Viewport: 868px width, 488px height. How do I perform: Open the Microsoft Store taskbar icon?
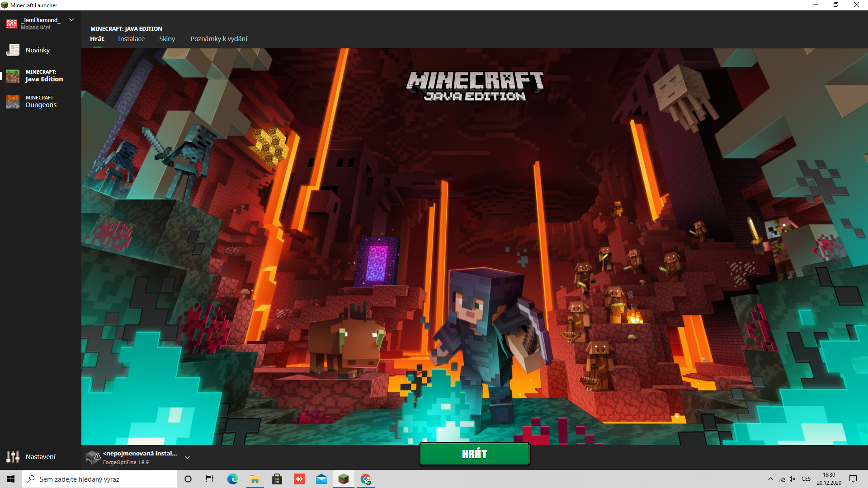pos(277,479)
